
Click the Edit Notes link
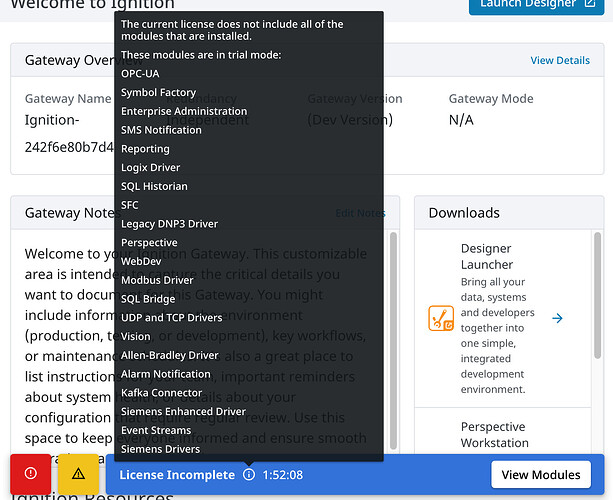(360, 213)
